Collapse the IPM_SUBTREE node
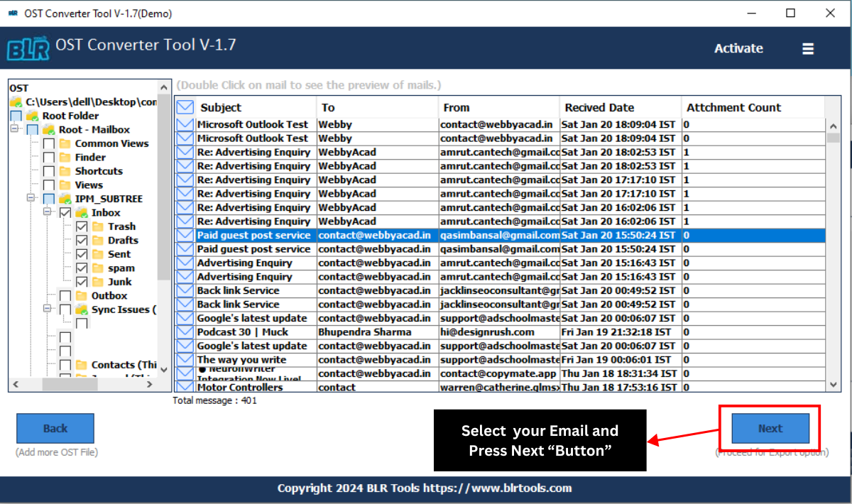This screenshot has width=852, height=504. pyautogui.click(x=31, y=198)
